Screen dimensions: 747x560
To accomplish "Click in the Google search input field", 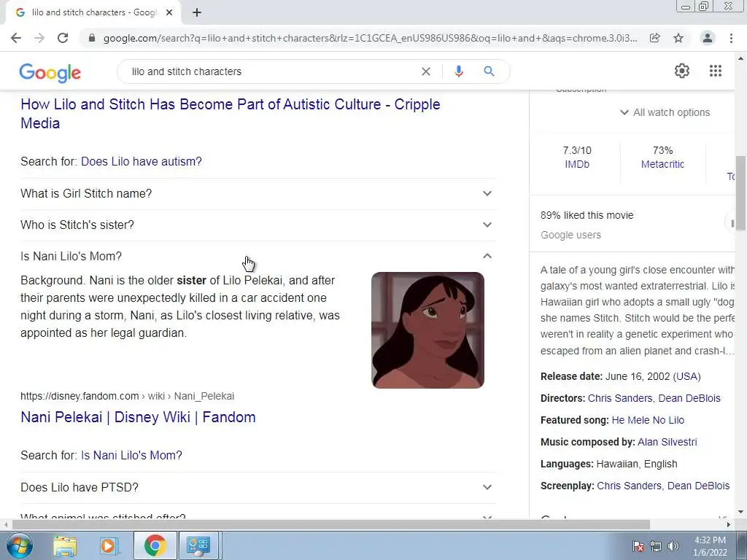I will tap(271, 71).
